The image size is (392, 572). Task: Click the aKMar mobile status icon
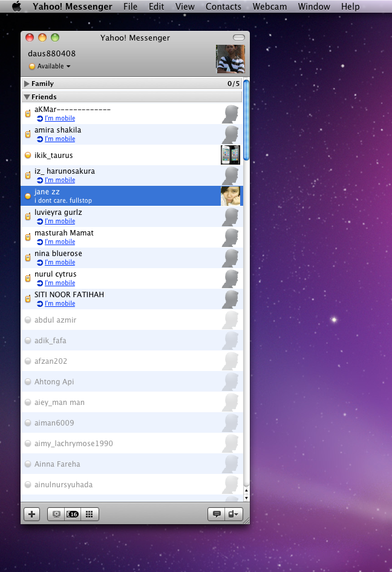[x=28, y=113]
